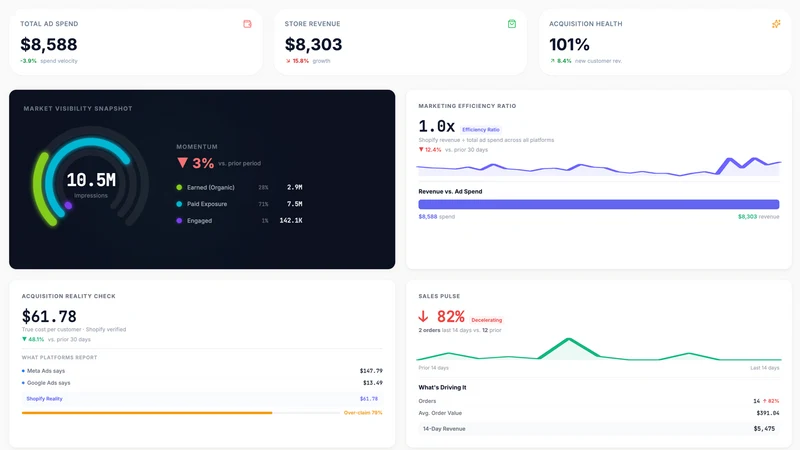Click the Efficiency Ratio badge
Viewport: 800px width, 450px height.
[481, 130]
